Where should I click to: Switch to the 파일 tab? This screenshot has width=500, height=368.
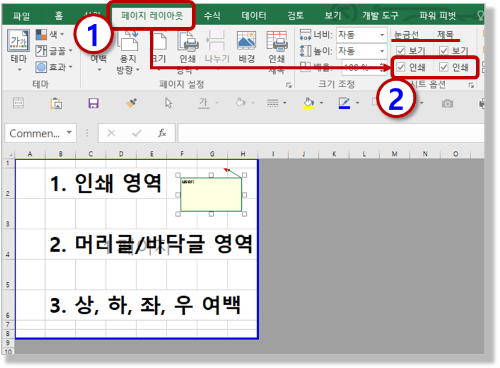(x=21, y=16)
